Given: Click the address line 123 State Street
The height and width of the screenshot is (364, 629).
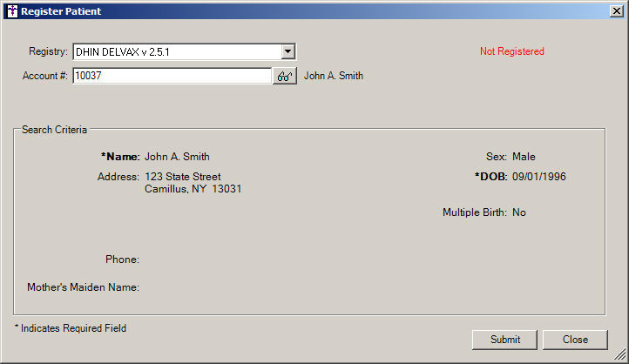Looking at the screenshot, I should (x=183, y=177).
